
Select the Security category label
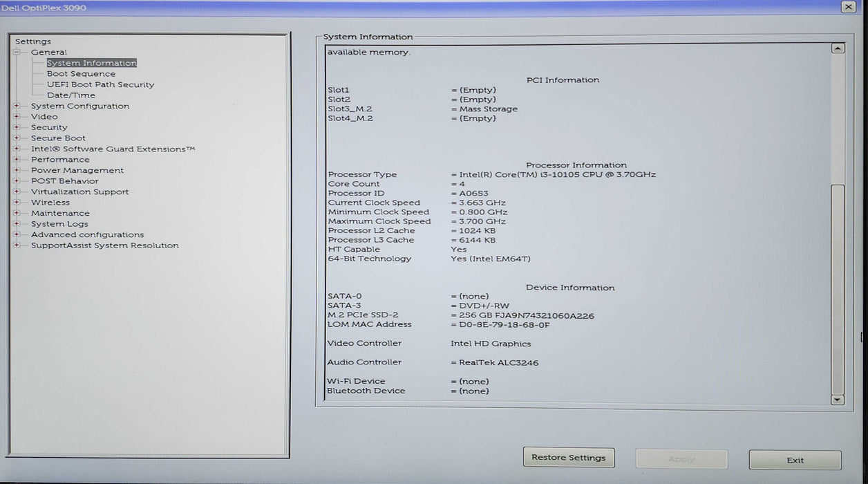tap(49, 127)
